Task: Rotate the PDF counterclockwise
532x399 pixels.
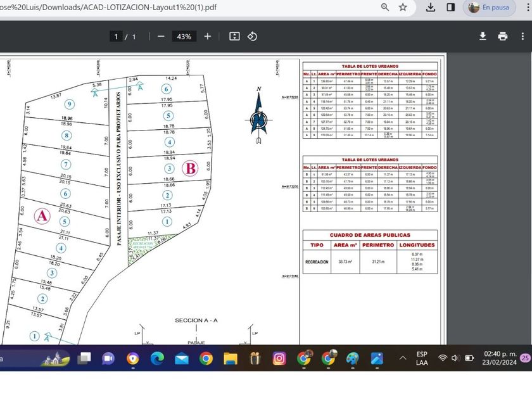Action: pyautogui.click(x=252, y=37)
